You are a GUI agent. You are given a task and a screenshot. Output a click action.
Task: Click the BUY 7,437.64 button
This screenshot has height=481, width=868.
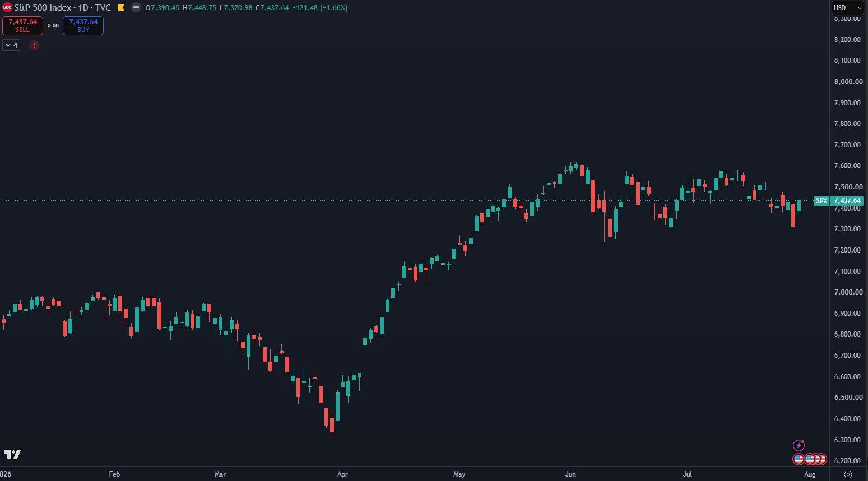coord(83,26)
